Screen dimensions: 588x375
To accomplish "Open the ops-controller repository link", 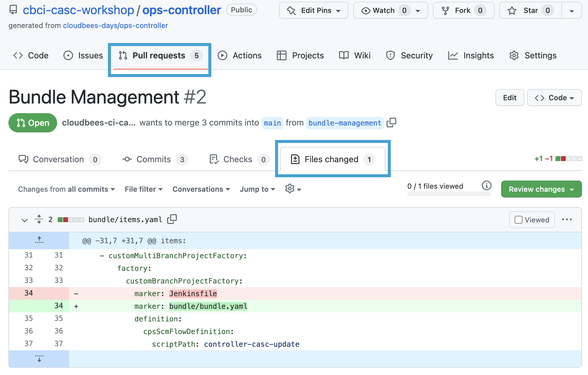I will pyautogui.click(x=182, y=10).
